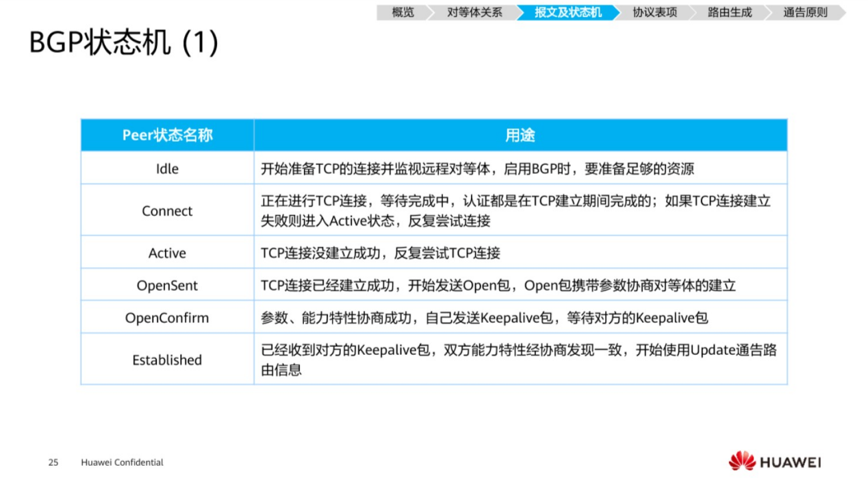Image resolution: width=868 pixels, height=485 pixels.
Task: Click the Established state cell
Action: click(168, 359)
